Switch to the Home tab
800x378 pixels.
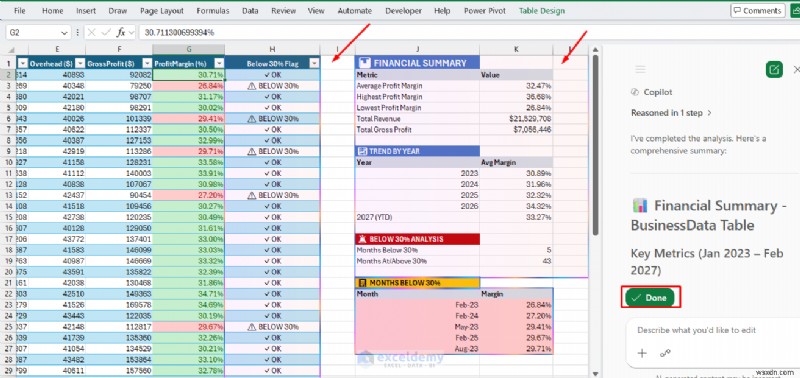click(53, 11)
